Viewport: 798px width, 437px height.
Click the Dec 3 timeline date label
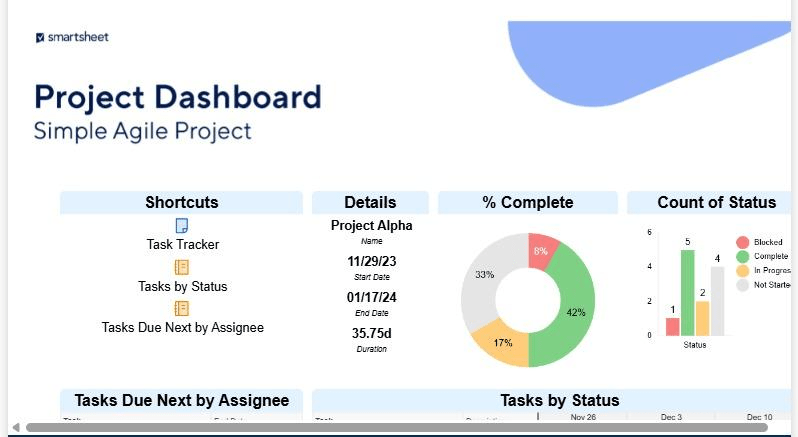coord(671,417)
